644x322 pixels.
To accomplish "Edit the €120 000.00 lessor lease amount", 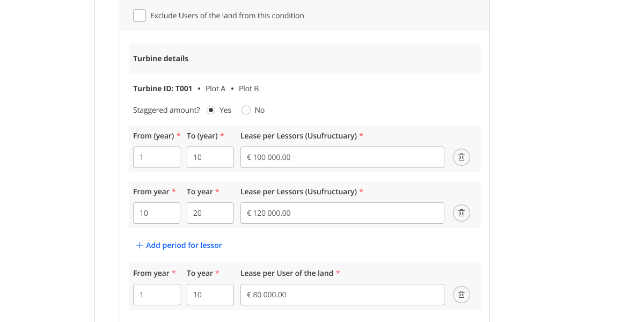I will pyautogui.click(x=342, y=213).
